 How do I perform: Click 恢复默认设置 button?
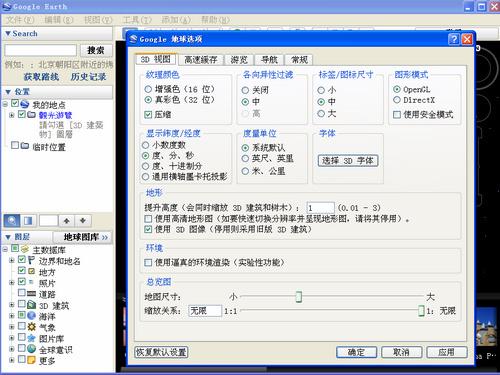161,352
